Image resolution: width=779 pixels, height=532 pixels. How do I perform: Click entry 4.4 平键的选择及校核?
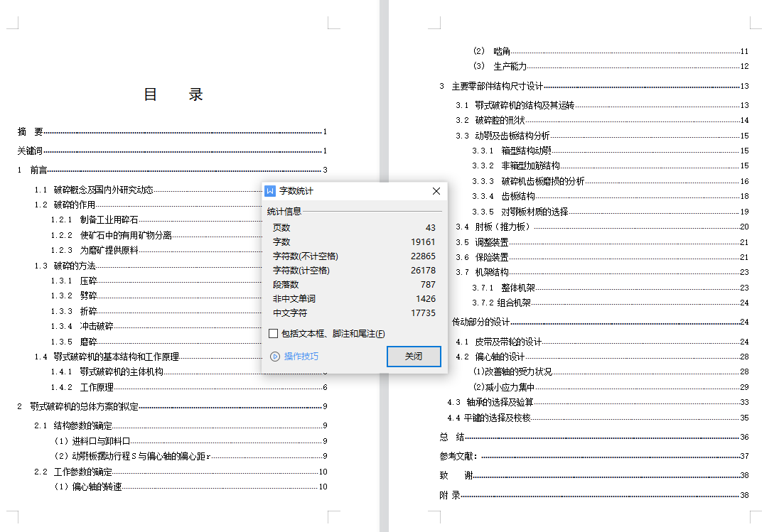tap(598, 418)
